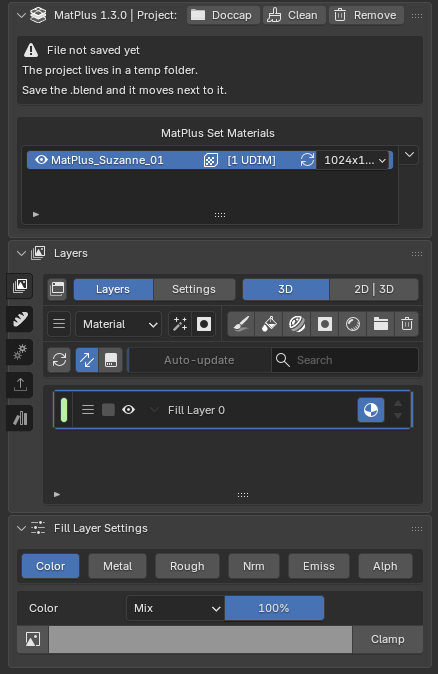Click the green color tag on Fill Layer 0
Image resolution: width=438 pixels, height=674 pixels.
[x=64, y=410]
